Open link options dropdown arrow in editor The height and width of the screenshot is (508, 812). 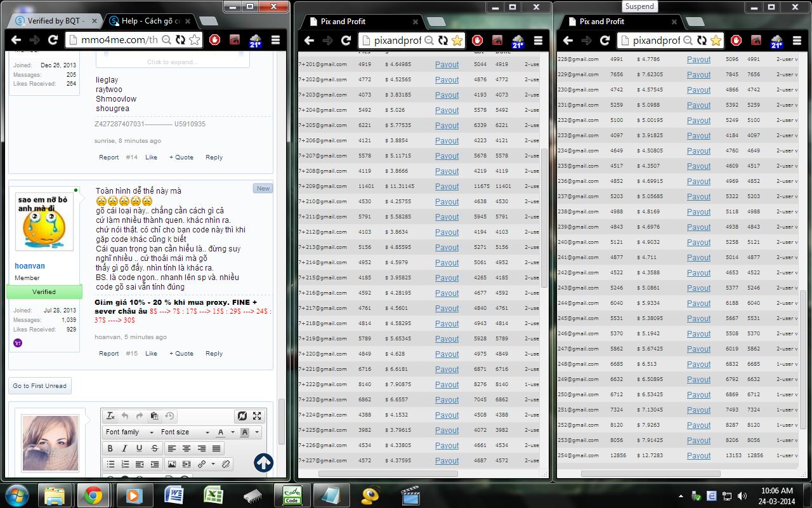213,464
